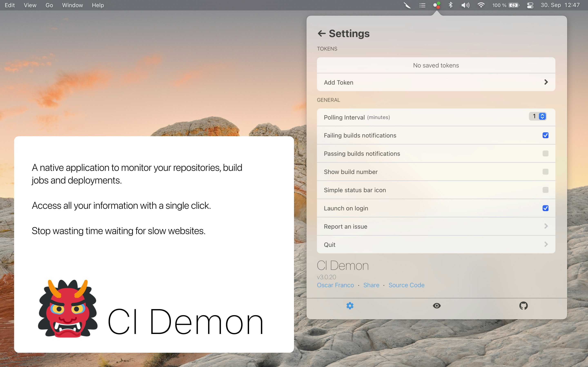
Task: Open the Report an issue chevron
Action: (546, 226)
